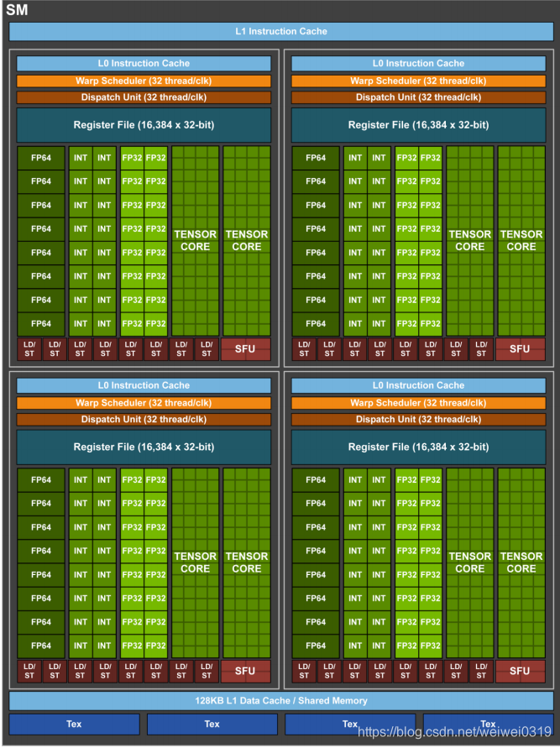
Task: Pick Dispatch Unit in bottom-left partition
Action: tap(144, 419)
